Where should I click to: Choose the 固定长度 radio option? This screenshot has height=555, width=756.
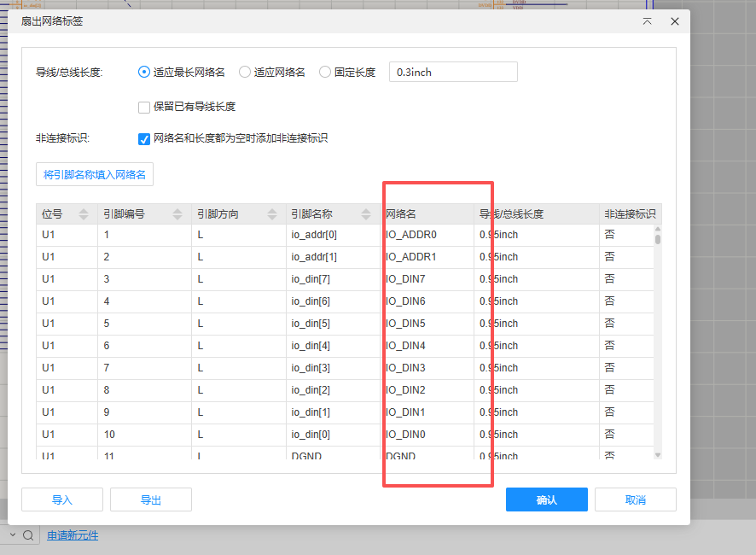[325, 73]
